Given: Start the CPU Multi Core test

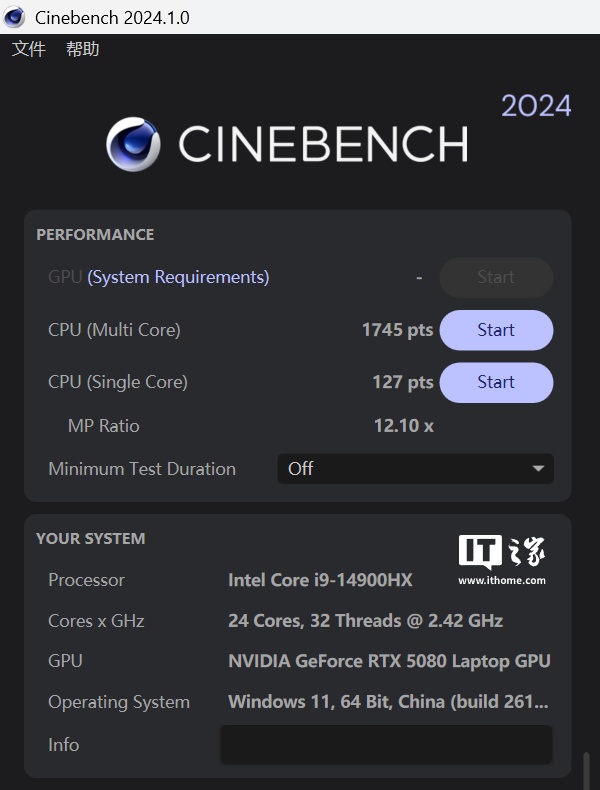Looking at the screenshot, I should pyautogui.click(x=496, y=330).
